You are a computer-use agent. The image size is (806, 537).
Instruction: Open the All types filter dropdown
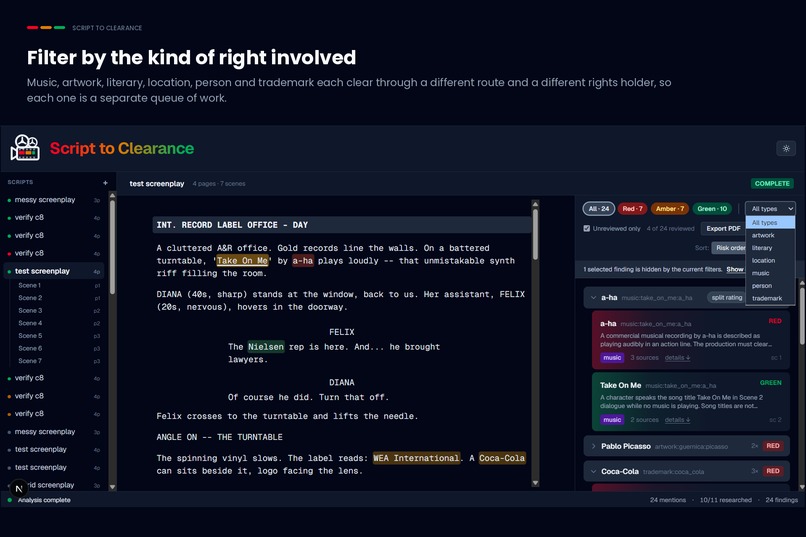(x=770, y=209)
